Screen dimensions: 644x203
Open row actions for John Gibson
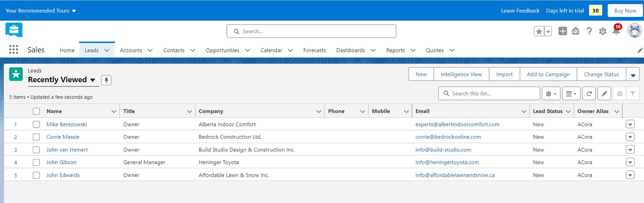[630, 162]
